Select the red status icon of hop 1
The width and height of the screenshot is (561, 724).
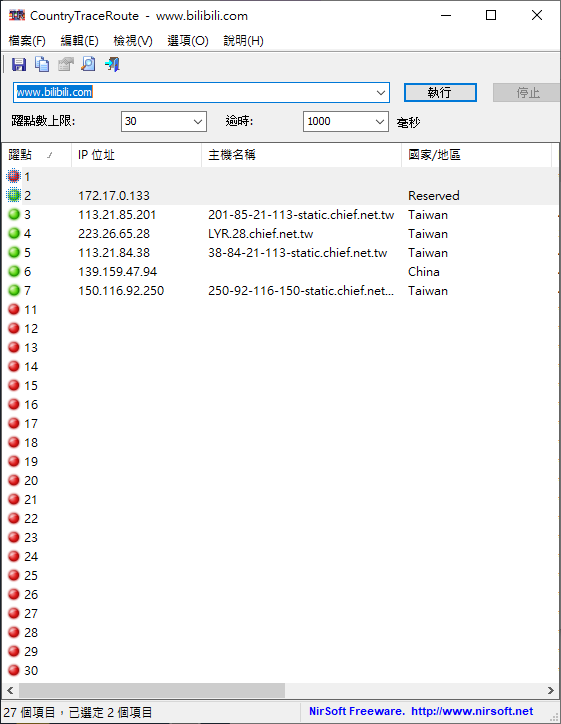[14, 176]
